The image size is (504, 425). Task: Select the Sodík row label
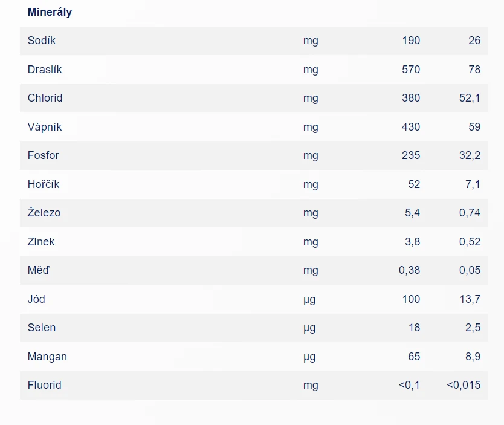click(x=42, y=41)
